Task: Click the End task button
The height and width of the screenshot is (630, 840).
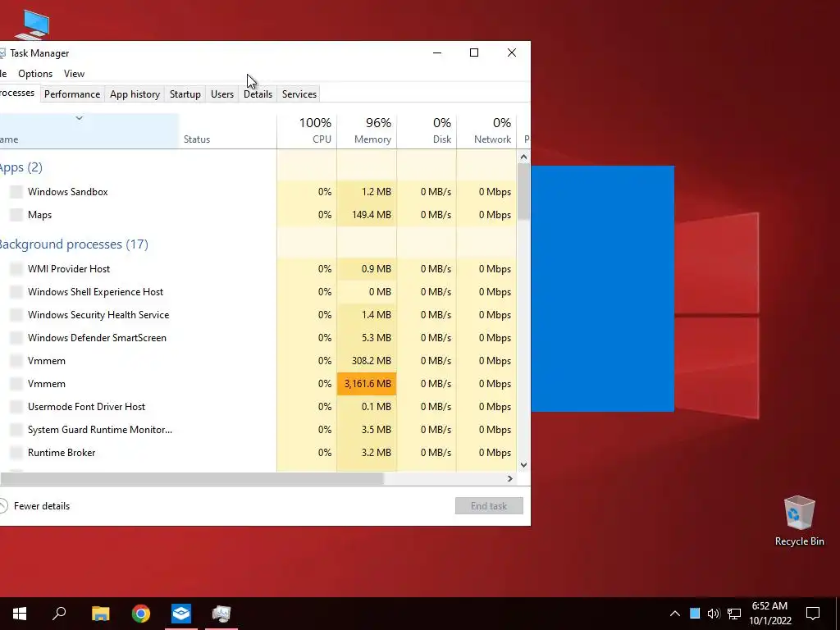Action: [x=489, y=505]
